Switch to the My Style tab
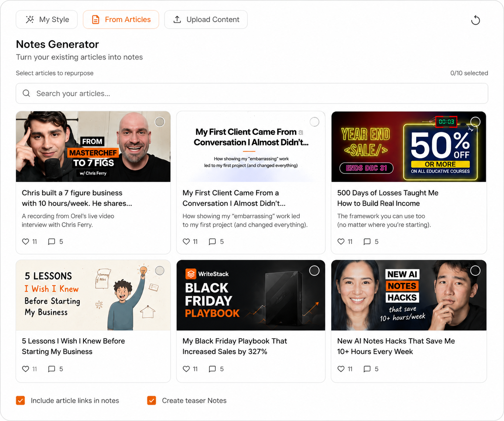The width and height of the screenshot is (504, 421). (x=47, y=19)
